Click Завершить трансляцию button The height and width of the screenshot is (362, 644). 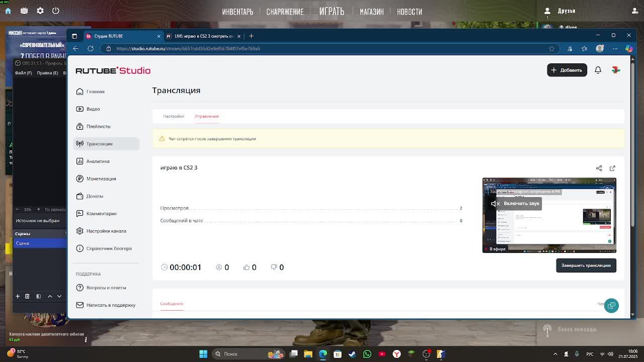click(x=586, y=265)
